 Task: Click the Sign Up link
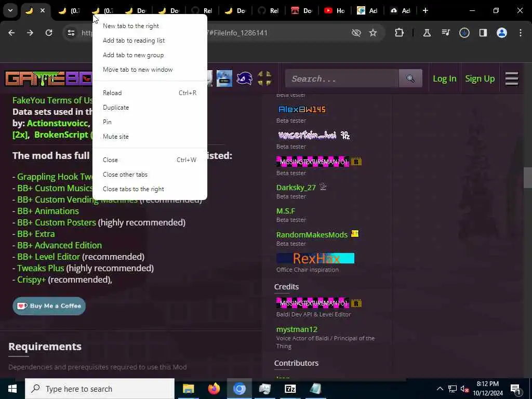pos(480,79)
